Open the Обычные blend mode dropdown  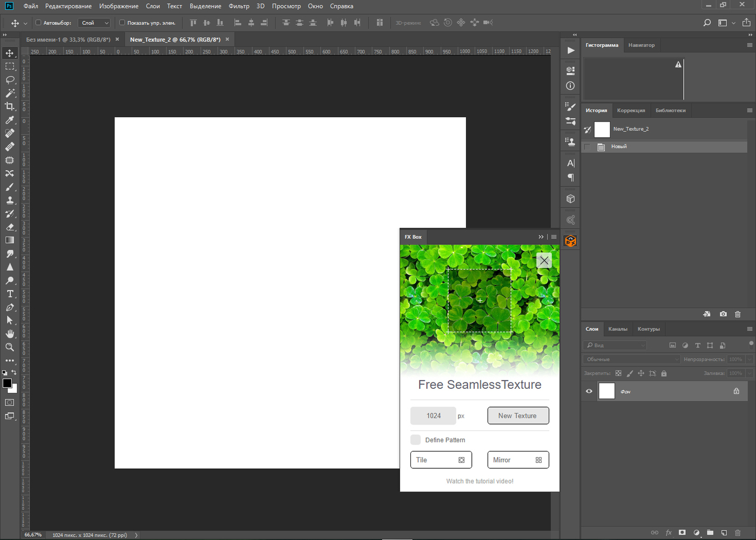click(631, 359)
